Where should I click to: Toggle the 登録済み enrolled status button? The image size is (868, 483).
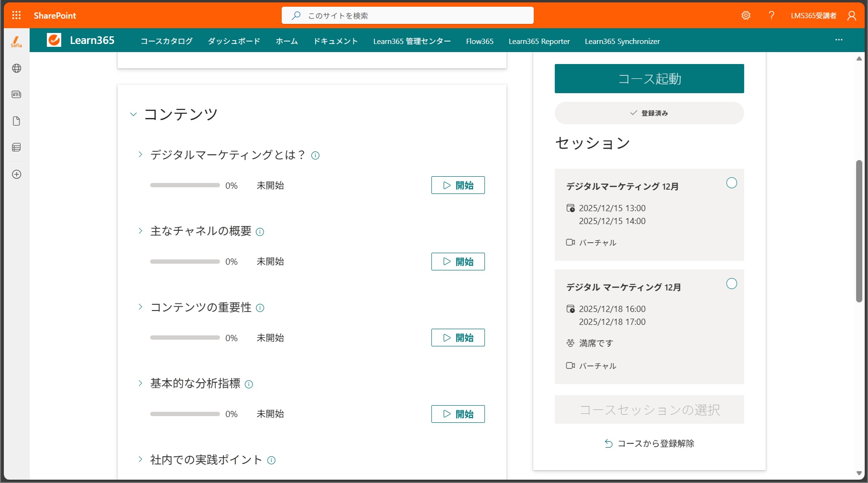(649, 113)
